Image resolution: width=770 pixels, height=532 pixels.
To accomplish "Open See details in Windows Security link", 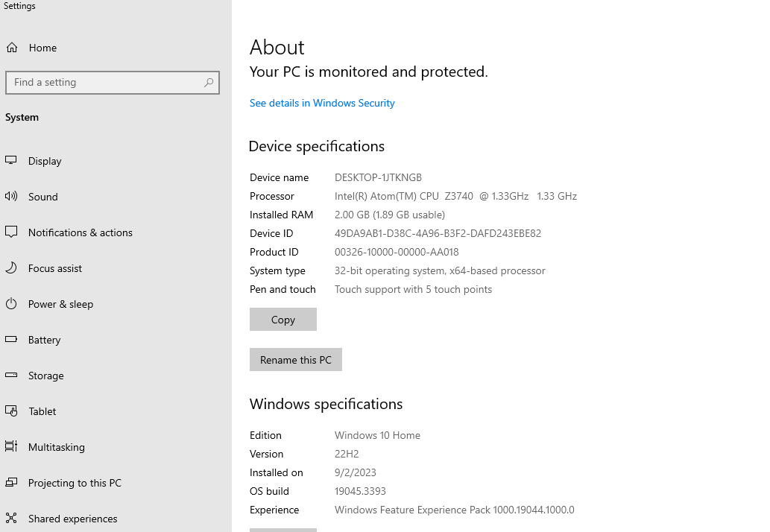I will tap(322, 104).
